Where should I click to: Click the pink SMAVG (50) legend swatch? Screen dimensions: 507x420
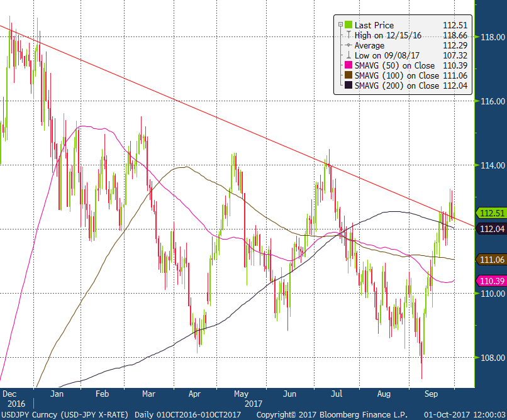coord(348,65)
